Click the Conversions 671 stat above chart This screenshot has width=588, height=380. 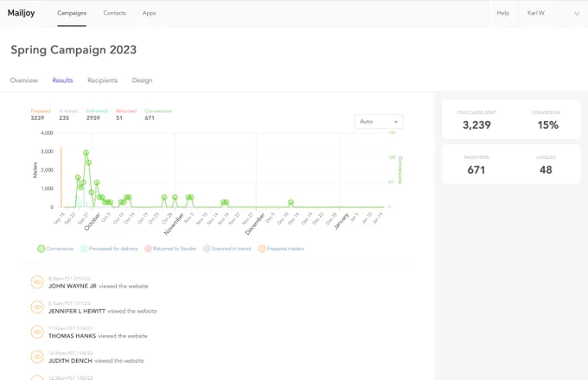(x=158, y=115)
